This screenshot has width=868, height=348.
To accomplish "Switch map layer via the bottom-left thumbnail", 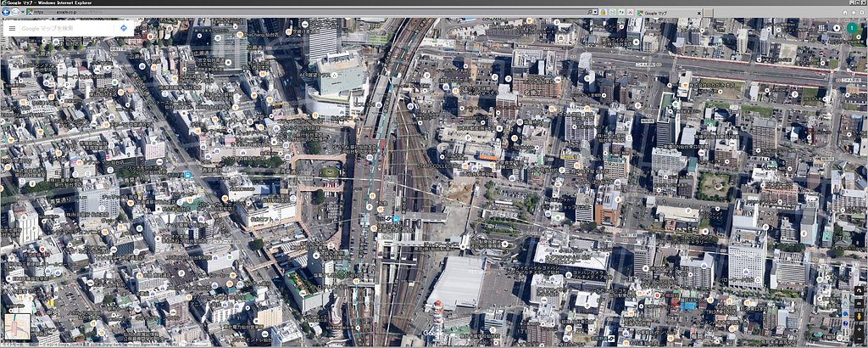I will click(17, 327).
